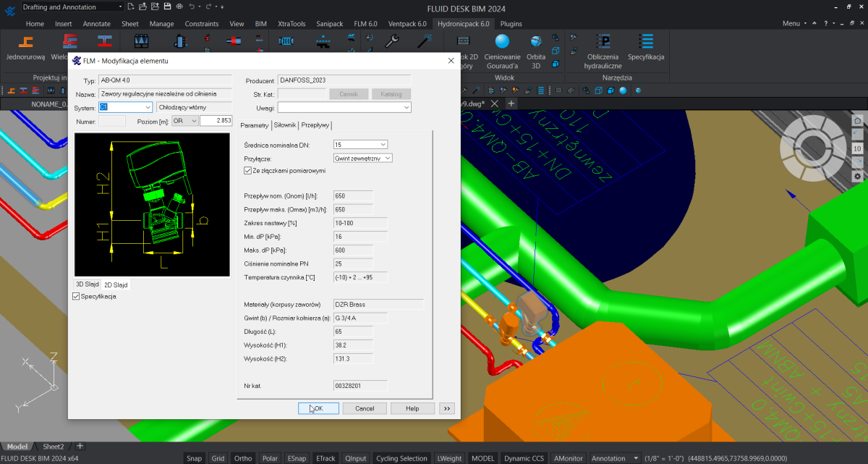Uncheck Ze złączkami pomiarowymi checkbox
The image size is (868, 464).
tap(248, 171)
